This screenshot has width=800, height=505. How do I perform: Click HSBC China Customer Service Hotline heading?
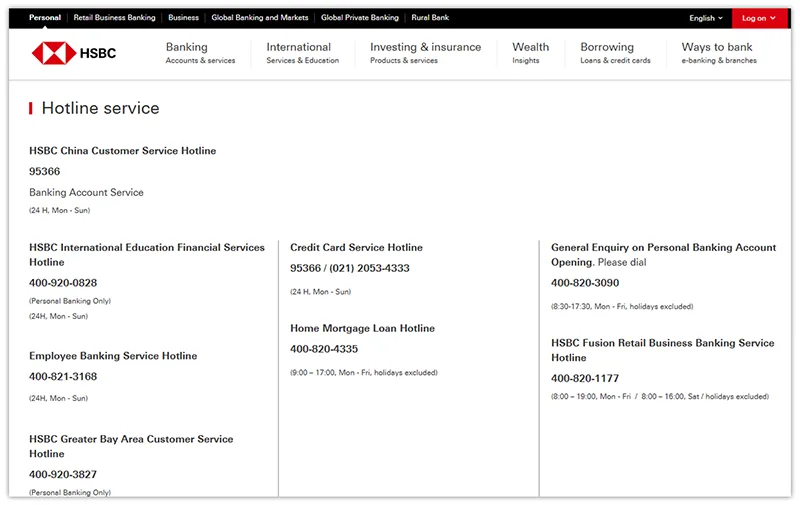122,150
